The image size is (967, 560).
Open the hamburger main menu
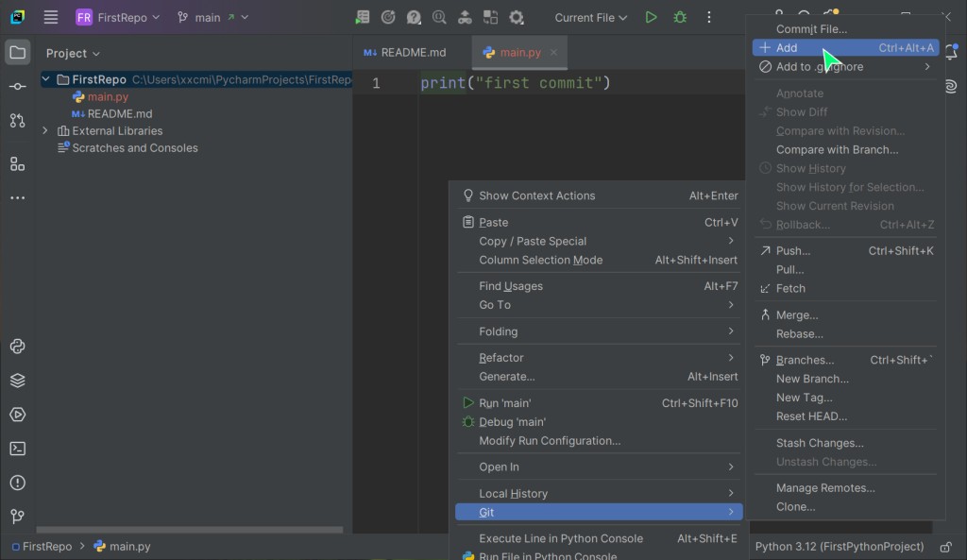click(51, 17)
